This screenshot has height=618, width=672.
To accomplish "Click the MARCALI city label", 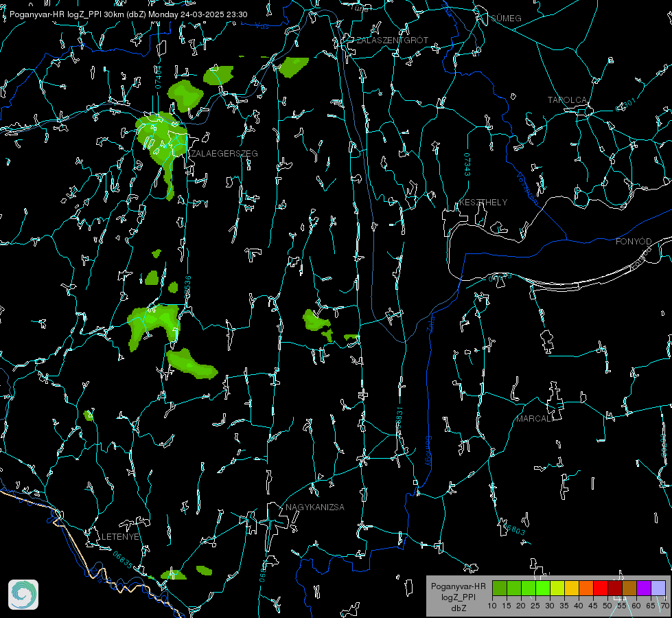I will (x=535, y=419).
